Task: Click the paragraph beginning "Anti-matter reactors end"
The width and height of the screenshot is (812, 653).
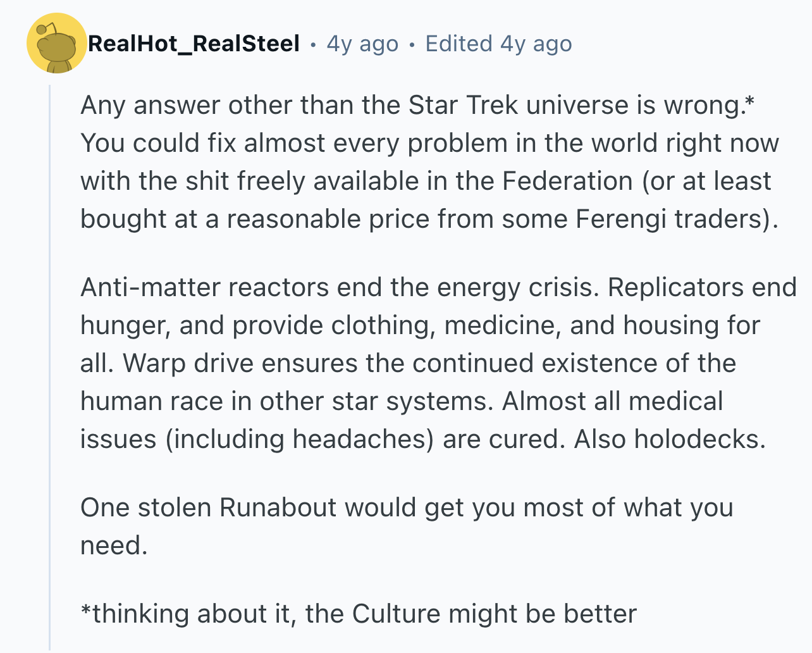Action: (x=438, y=363)
